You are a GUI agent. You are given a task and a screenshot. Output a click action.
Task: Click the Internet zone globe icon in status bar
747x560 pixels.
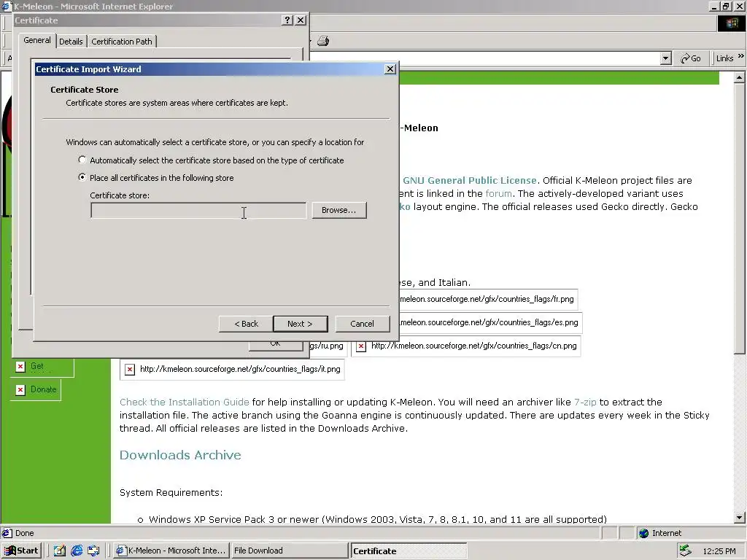(643, 533)
